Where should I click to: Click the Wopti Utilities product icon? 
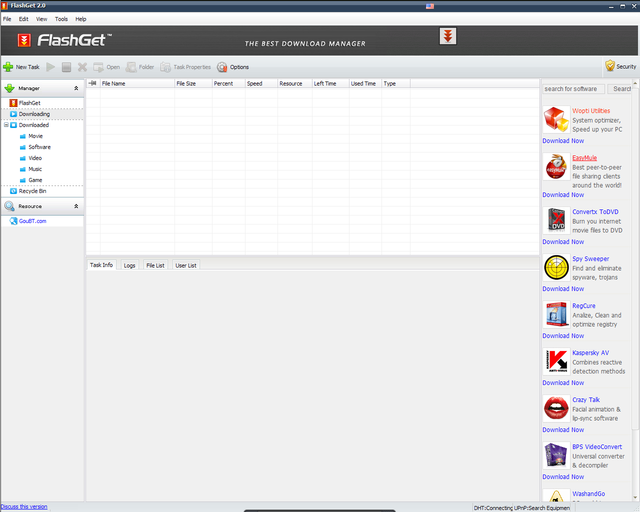point(556,119)
